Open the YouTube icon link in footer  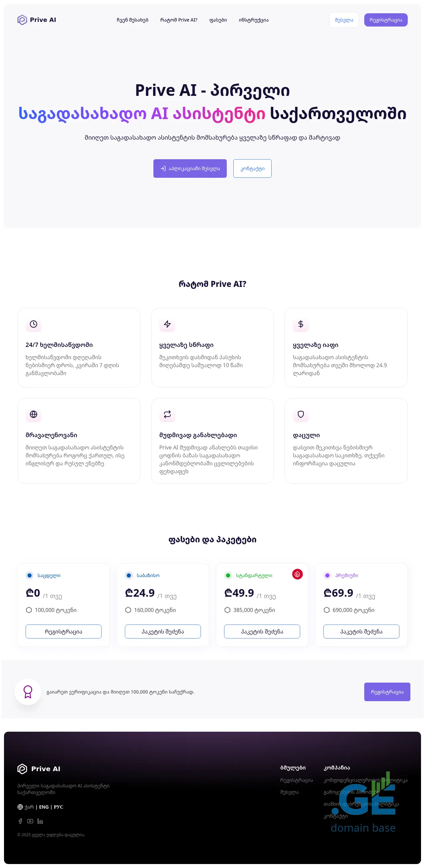point(30,821)
